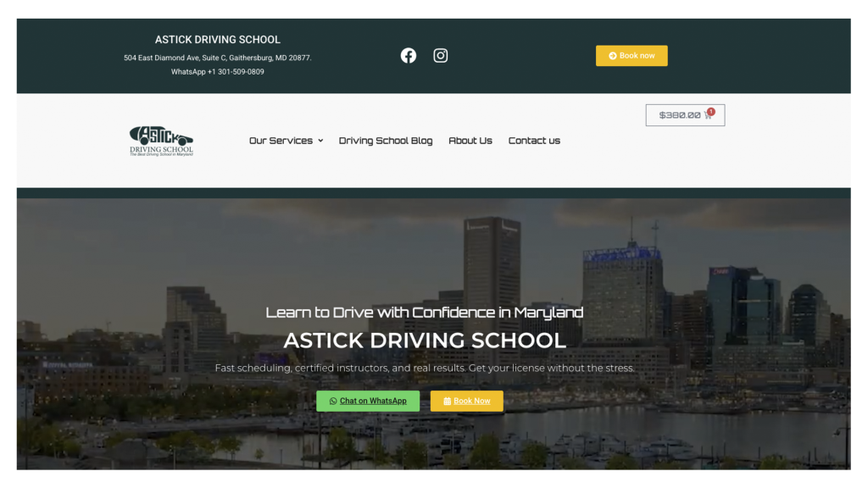This screenshot has height=488, width=868.
Task: Click the Fast scheduling, certified instructors tagline
Action: pyautogui.click(x=425, y=368)
